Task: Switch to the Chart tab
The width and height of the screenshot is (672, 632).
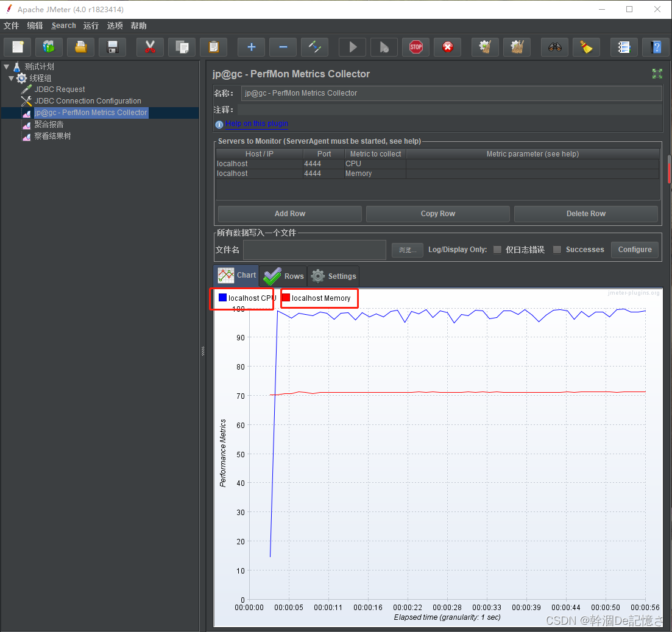Action: point(236,275)
